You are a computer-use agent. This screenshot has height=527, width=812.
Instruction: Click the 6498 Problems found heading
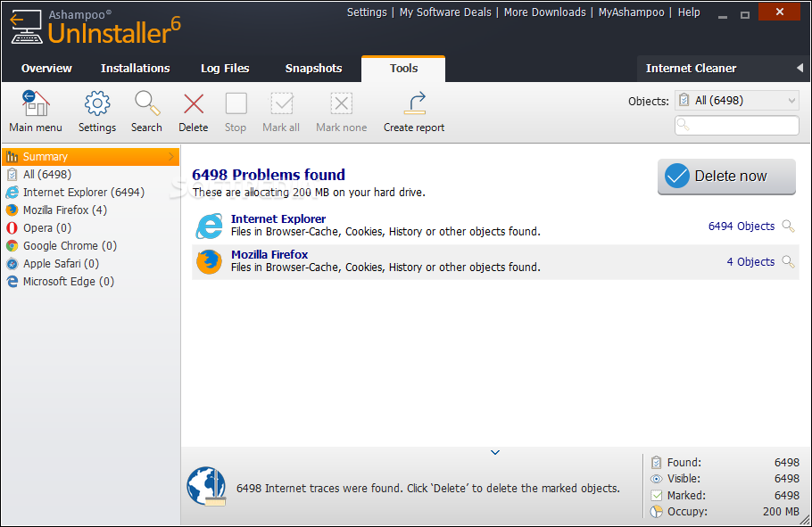point(269,175)
